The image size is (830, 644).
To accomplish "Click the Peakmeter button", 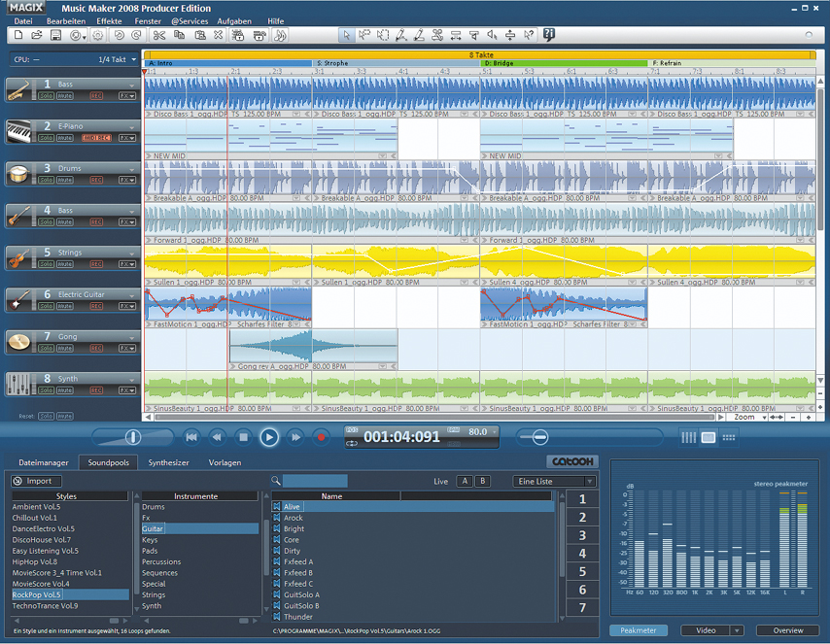I will point(639,630).
